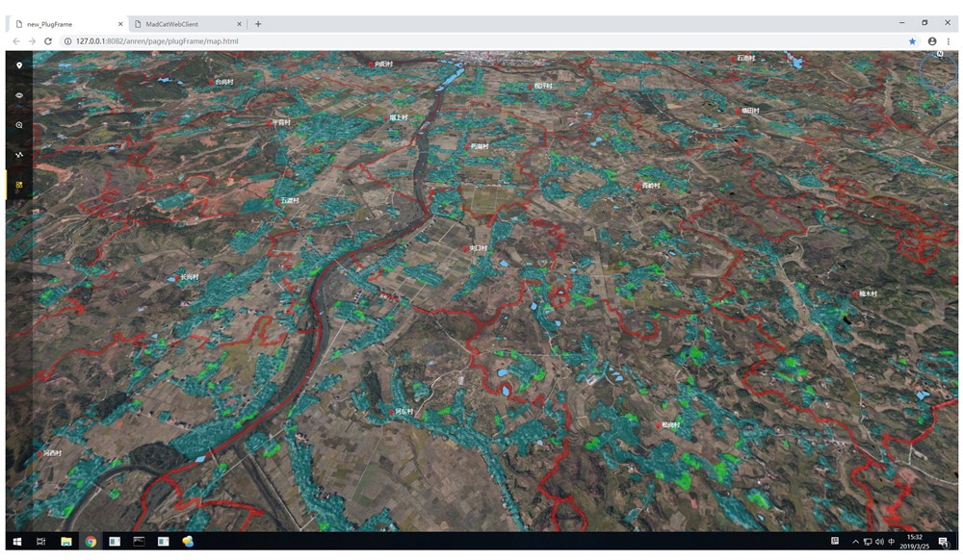This screenshot has width=963, height=560.
Task: Go back to the previous page
Action: (x=15, y=41)
